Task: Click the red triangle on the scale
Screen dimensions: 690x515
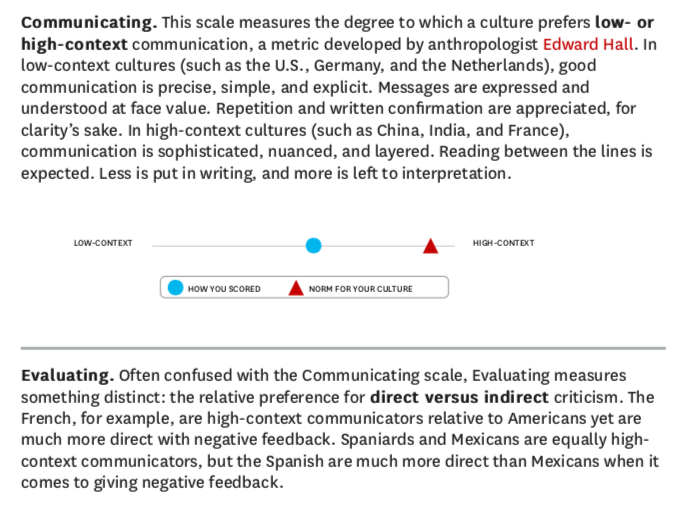Action: pyautogui.click(x=430, y=246)
